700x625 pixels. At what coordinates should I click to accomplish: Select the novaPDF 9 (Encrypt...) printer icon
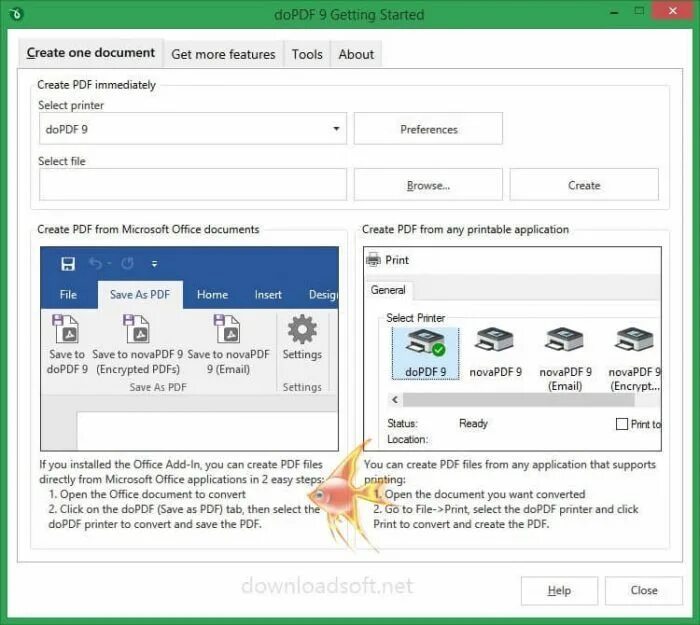(x=634, y=339)
